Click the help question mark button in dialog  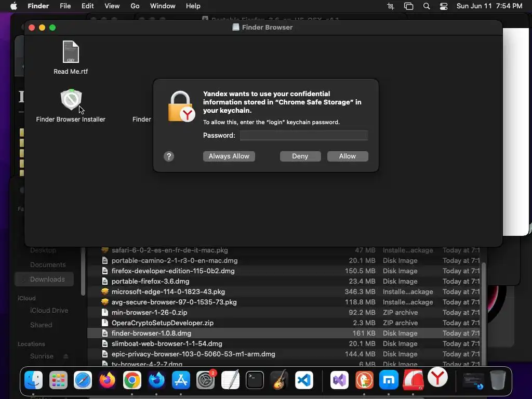coord(169,156)
